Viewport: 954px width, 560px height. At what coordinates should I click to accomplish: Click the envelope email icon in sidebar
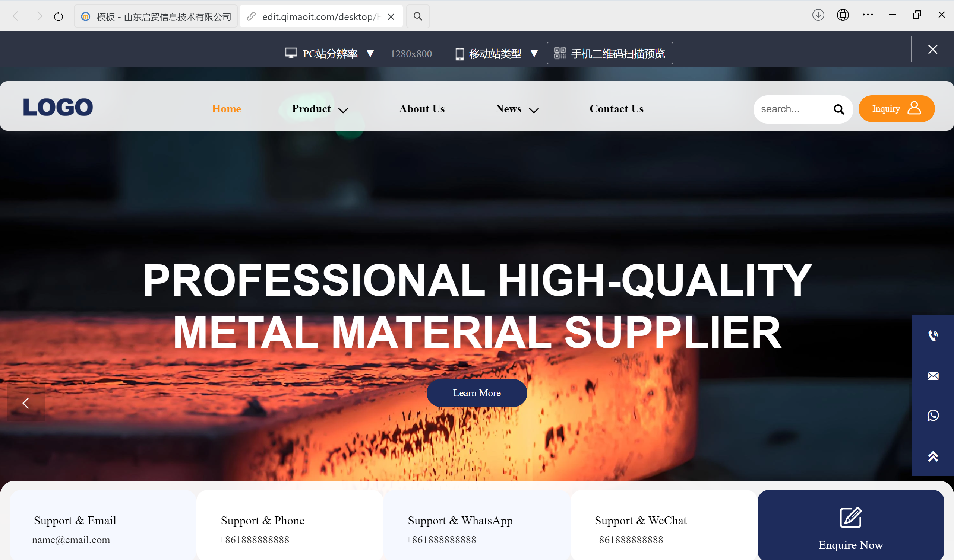pos(933,376)
